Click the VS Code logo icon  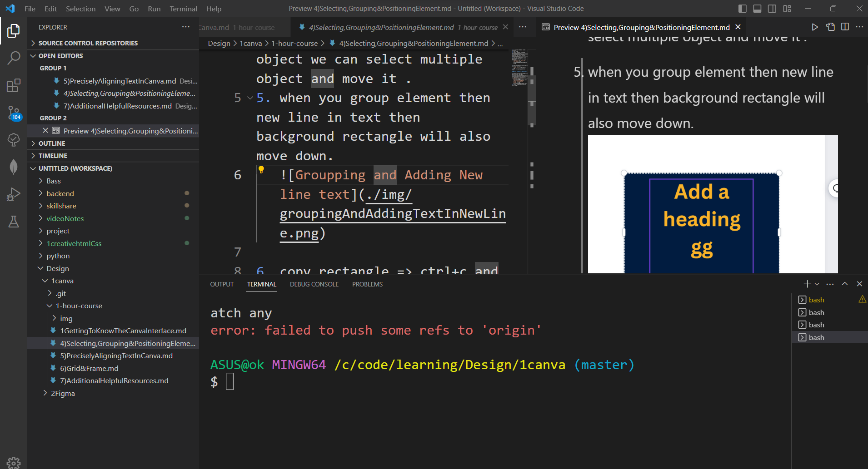[10, 9]
